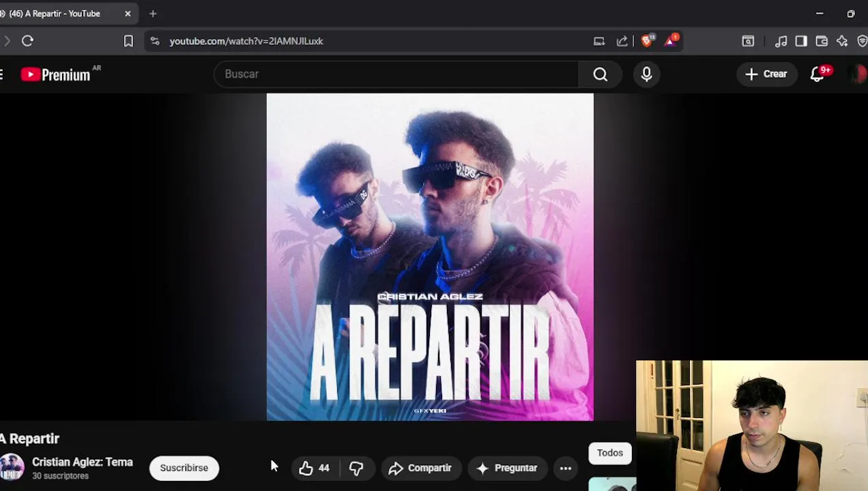Select the Todos filter chip
This screenshot has height=491, width=868.
coord(610,453)
